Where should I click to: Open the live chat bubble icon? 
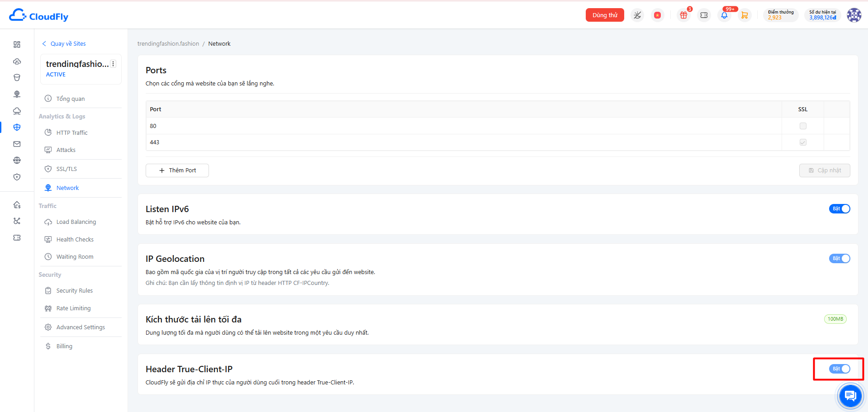tap(850, 396)
